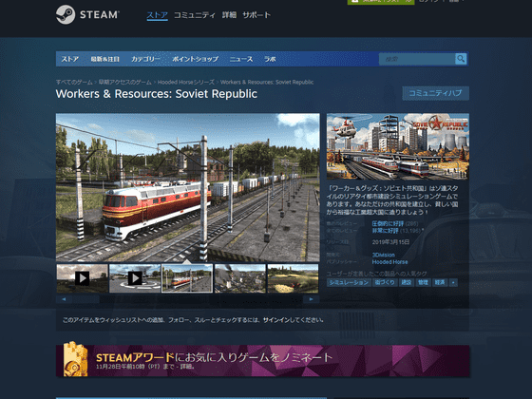The width and height of the screenshot is (532, 399).
Task: Open the ストア top navigation menu
Action: [157, 15]
